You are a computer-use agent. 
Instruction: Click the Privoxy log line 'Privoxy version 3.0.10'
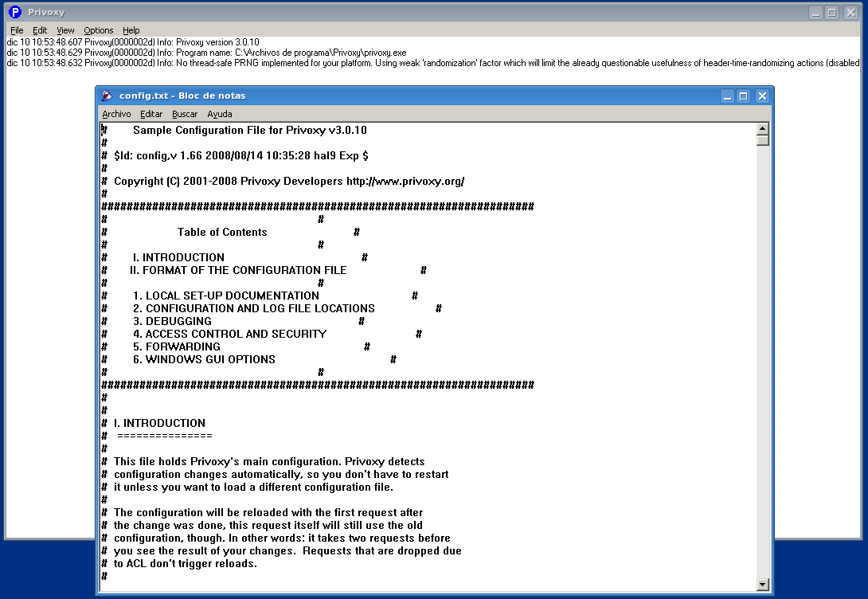coord(133,42)
